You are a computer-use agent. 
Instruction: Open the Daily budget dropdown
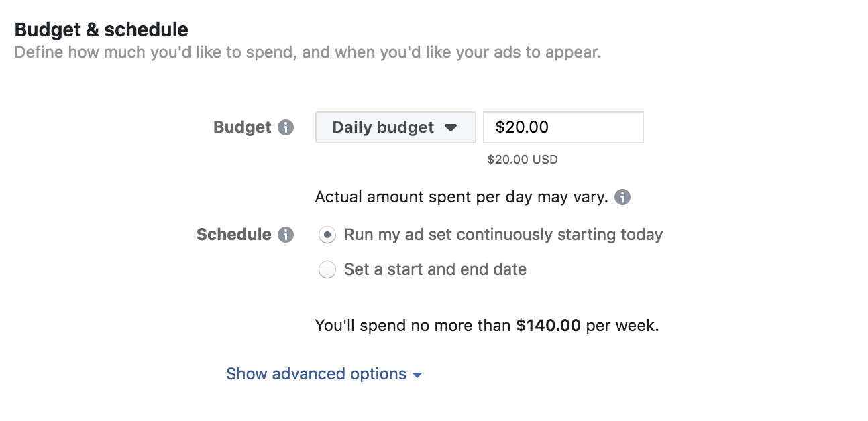(395, 127)
